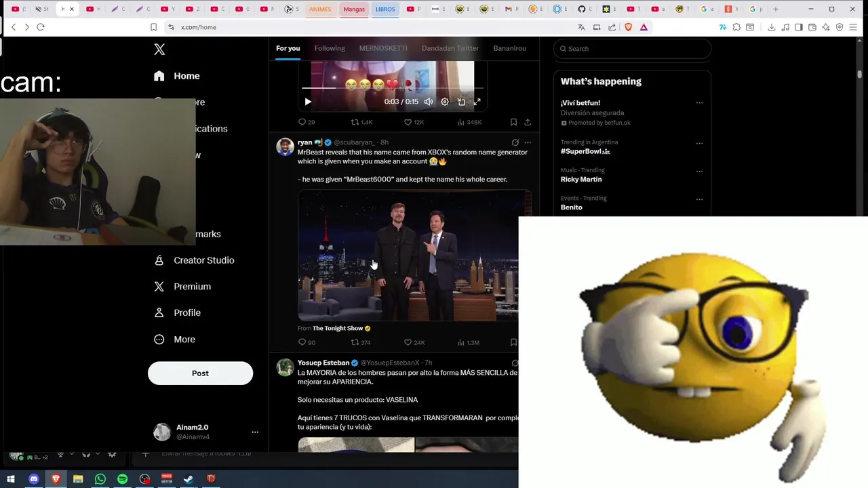Viewport: 868px width, 488px height.
Task: Open video settings gear
Action: pos(445,102)
